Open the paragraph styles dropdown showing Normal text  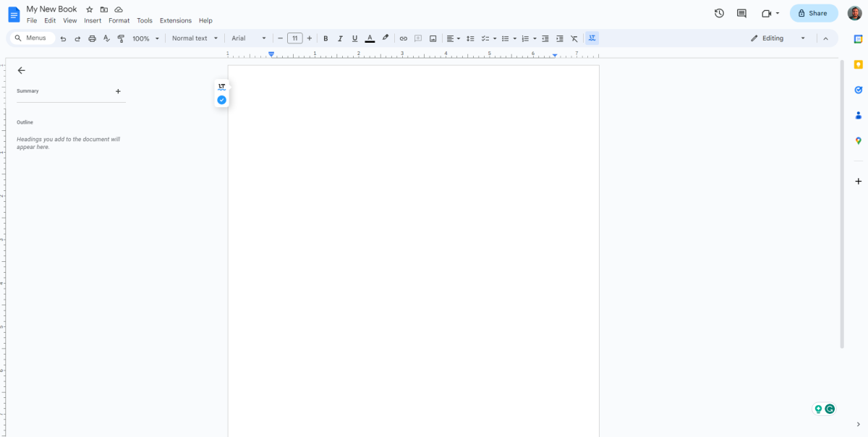point(194,38)
